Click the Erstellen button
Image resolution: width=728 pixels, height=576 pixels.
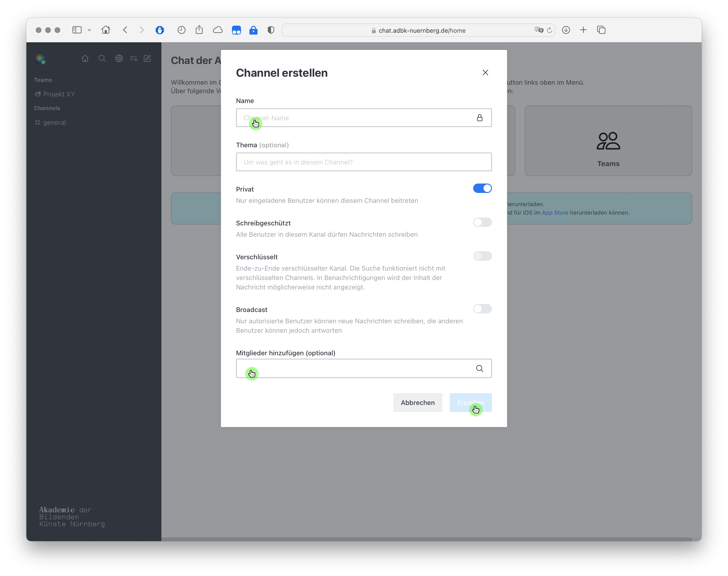pos(471,402)
